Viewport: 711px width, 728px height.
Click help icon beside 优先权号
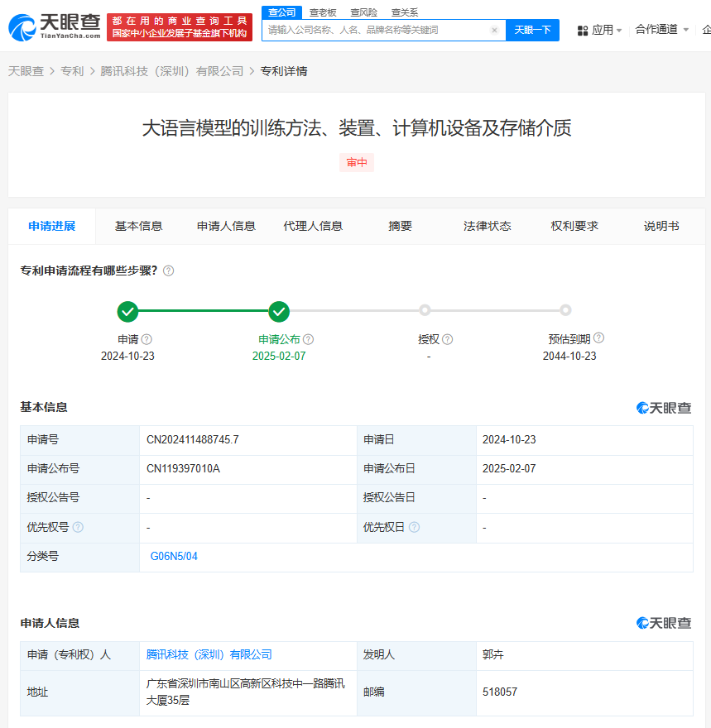[x=78, y=527]
